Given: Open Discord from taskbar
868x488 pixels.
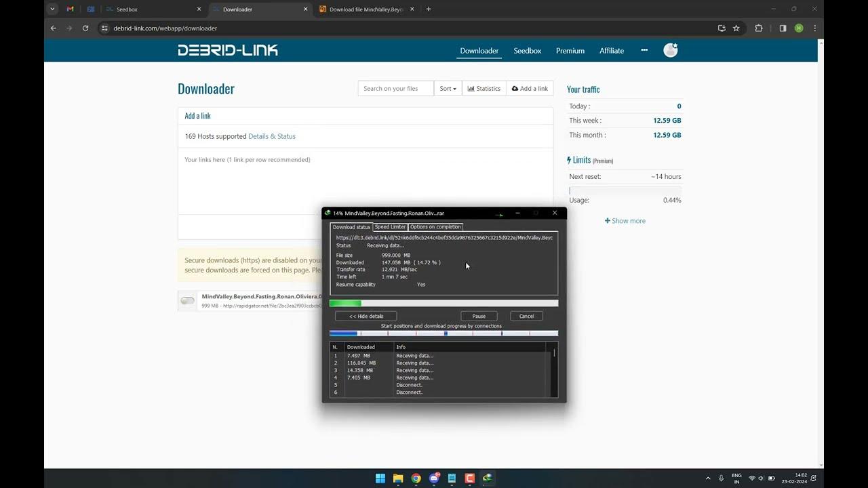Looking at the screenshot, I should (434, 479).
